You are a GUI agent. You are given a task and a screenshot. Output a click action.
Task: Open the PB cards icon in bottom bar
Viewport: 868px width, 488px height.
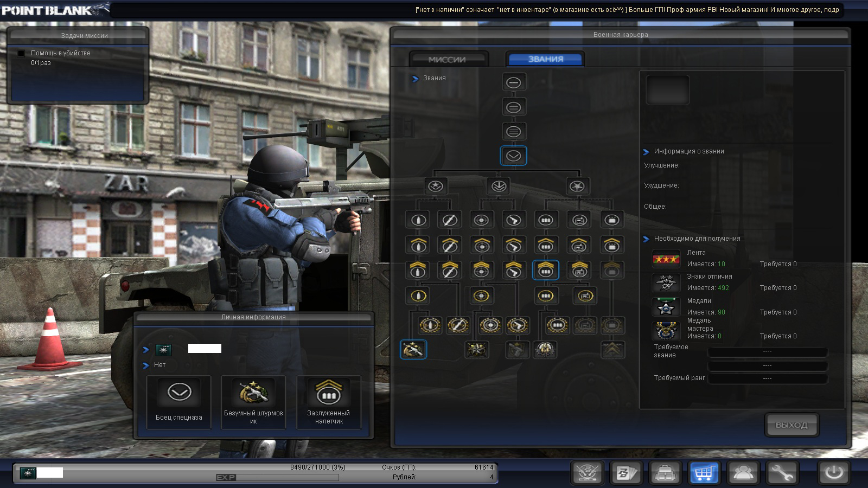(626, 473)
